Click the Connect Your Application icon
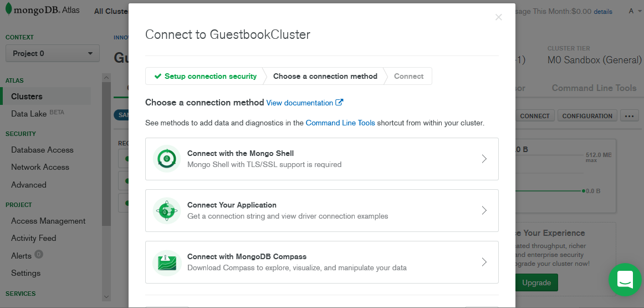The width and height of the screenshot is (644, 308). pyautogui.click(x=166, y=210)
